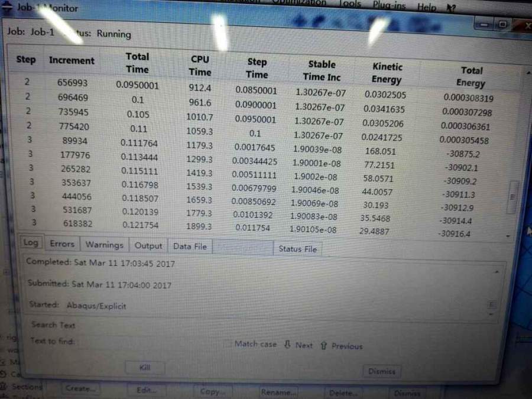Open the Help menu
The image size is (532, 399).
[426, 7]
